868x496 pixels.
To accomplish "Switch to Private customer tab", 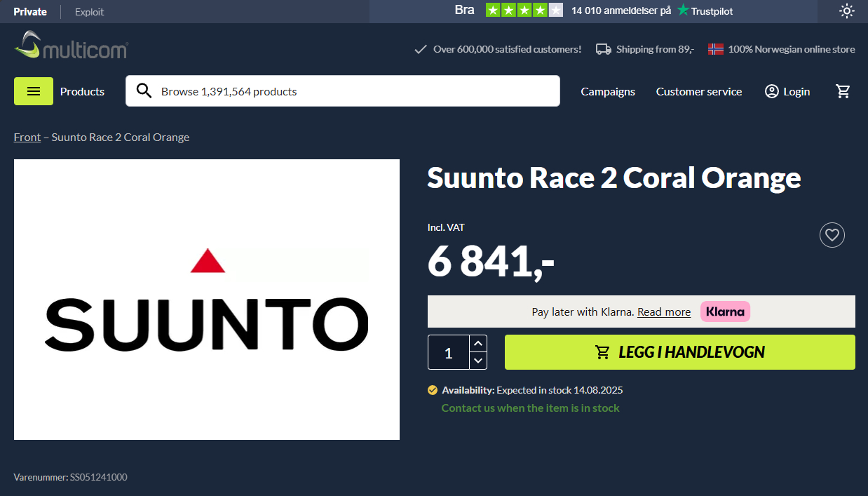I will click(x=30, y=11).
